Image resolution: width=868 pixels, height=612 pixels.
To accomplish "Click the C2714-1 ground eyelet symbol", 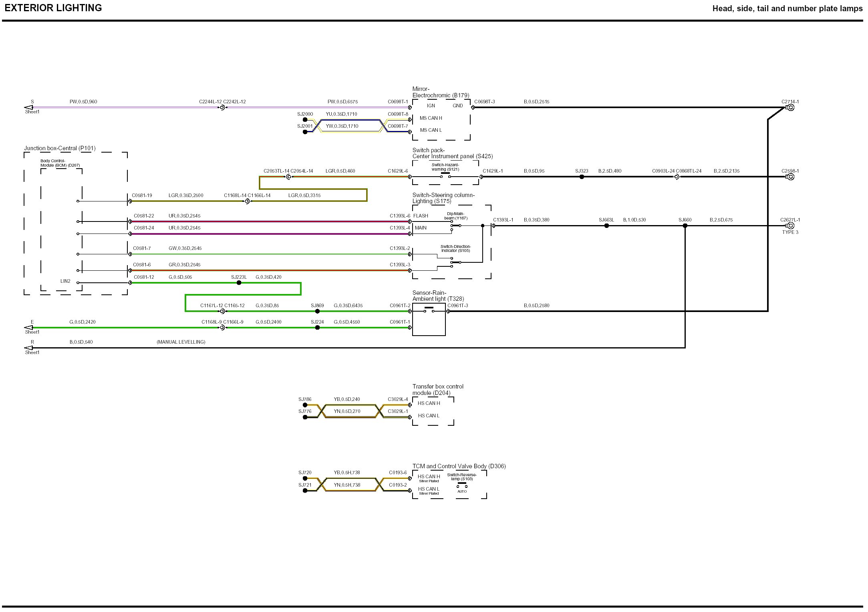I will [x=790, y=108].
